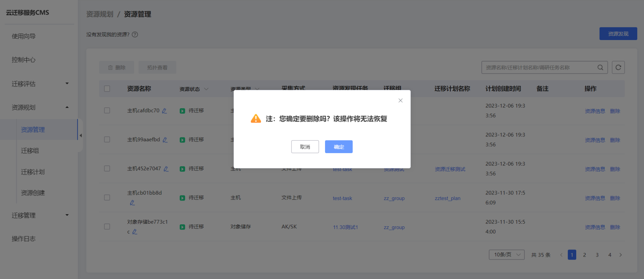Cancel deletion with the 取消 button

click(305, 147)
